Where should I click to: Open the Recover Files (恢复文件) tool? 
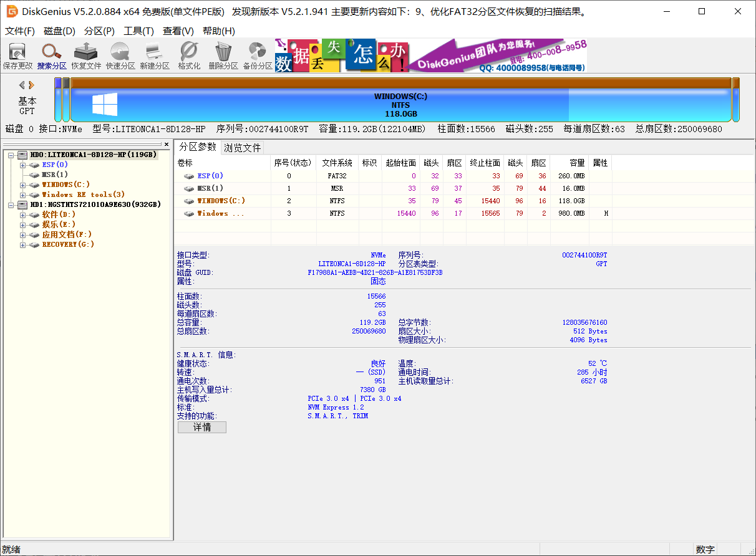coord(86,51)
